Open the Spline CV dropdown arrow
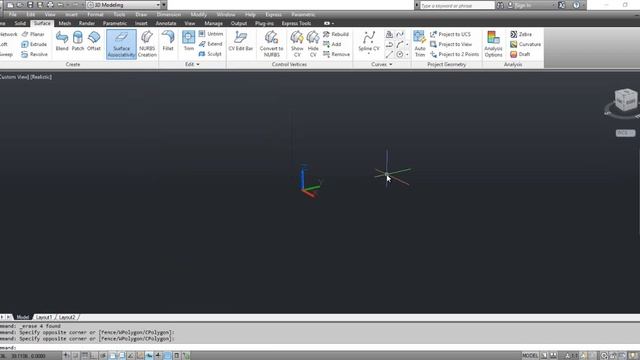640x360 pixels. click(x=369, y=54)
